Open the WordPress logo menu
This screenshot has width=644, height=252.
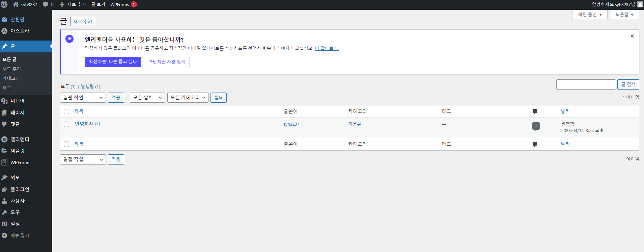click(4, 4)
